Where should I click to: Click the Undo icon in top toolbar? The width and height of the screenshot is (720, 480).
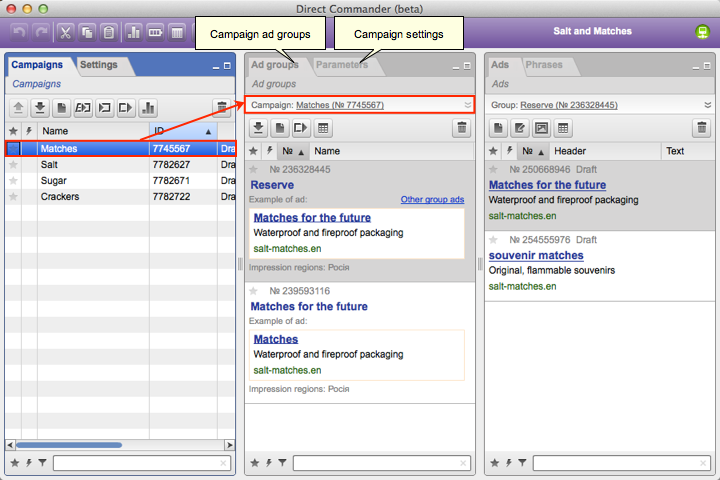click(19, 33)
